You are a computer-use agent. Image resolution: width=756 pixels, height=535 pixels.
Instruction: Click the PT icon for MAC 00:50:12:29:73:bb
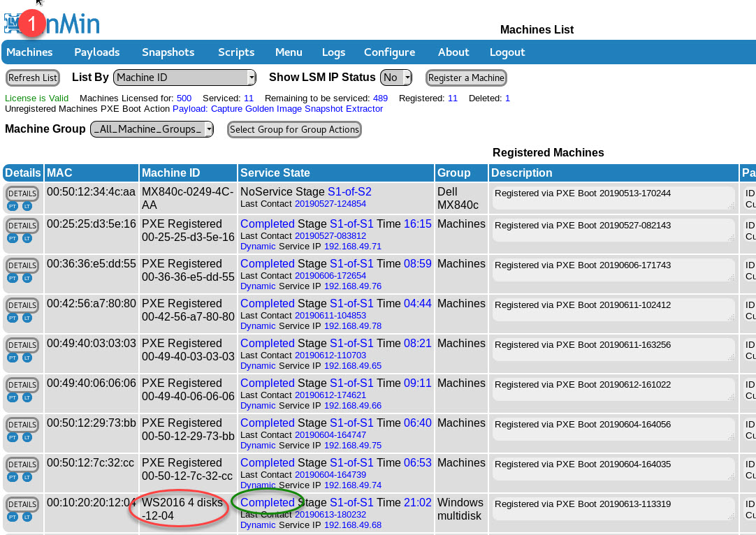tap(13, 437)
